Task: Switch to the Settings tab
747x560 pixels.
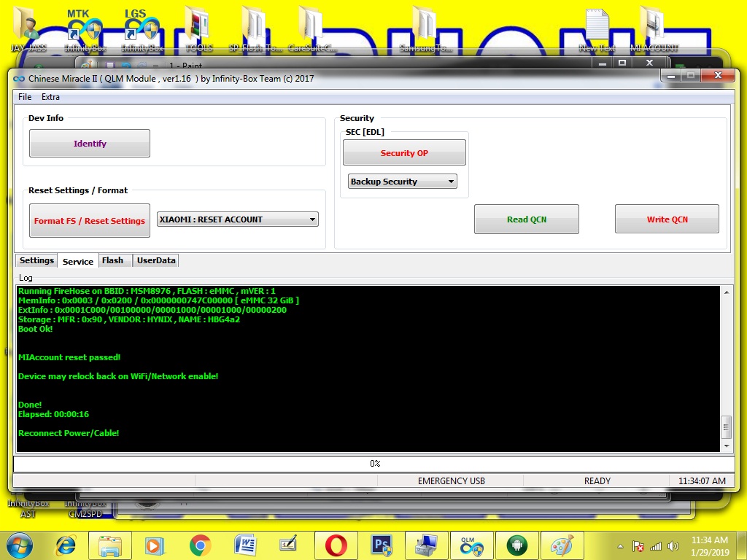Action: tap(36, 260)
